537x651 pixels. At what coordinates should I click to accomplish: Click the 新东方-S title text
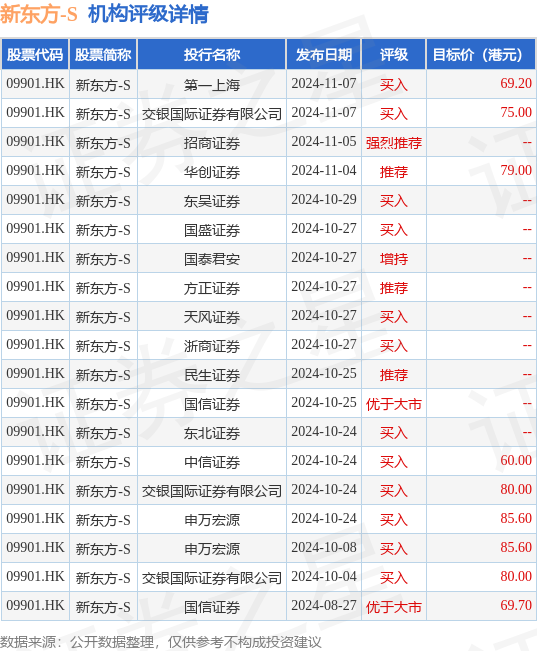click(x=39, y=14)
